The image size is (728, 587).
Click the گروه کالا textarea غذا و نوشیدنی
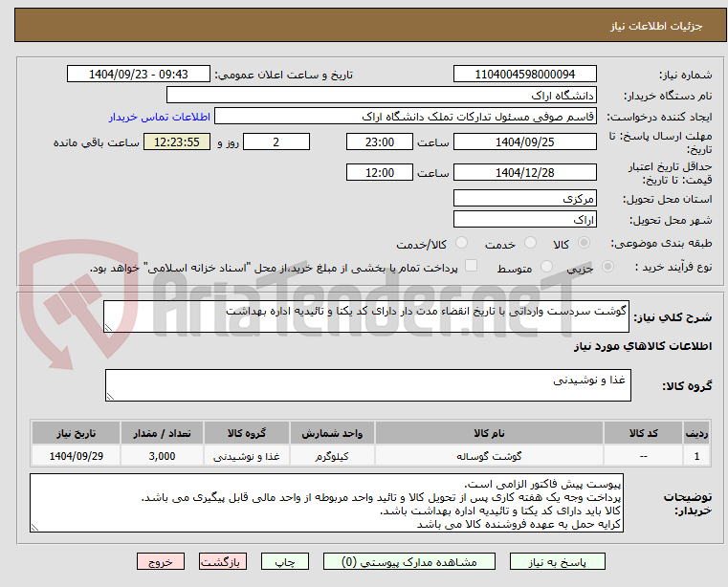(367, 385)
